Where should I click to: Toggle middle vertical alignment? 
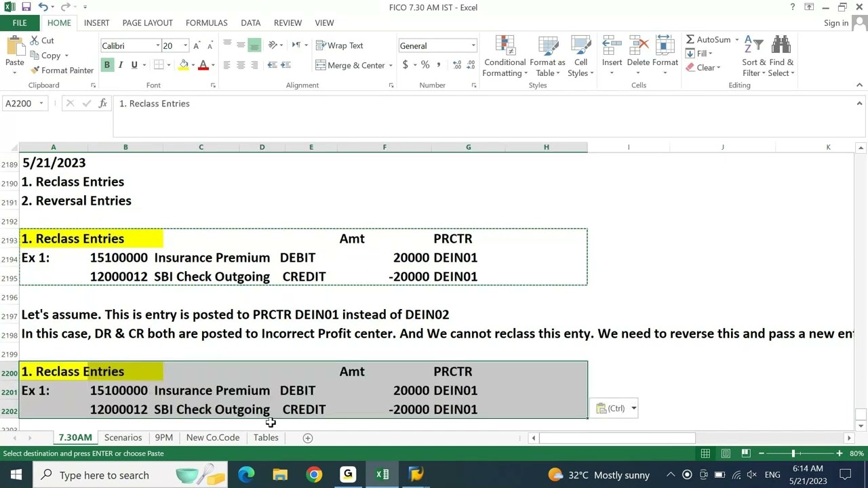tap(241, 45)
